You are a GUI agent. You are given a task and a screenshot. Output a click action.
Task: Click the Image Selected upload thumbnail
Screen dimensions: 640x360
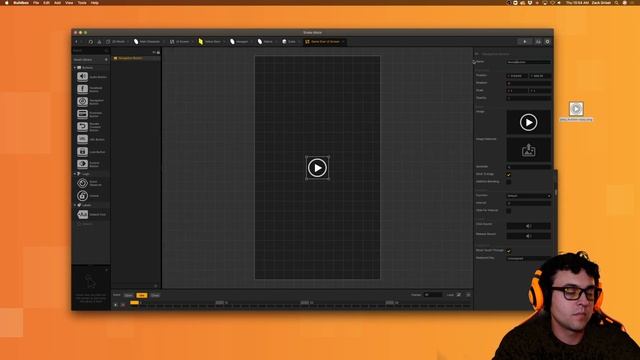tap(529, 150)
